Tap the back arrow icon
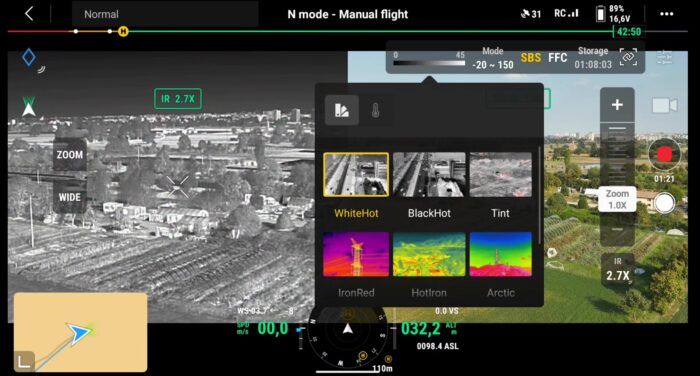The width and height of the screenshot is (700, 376). tap(29, 14)
